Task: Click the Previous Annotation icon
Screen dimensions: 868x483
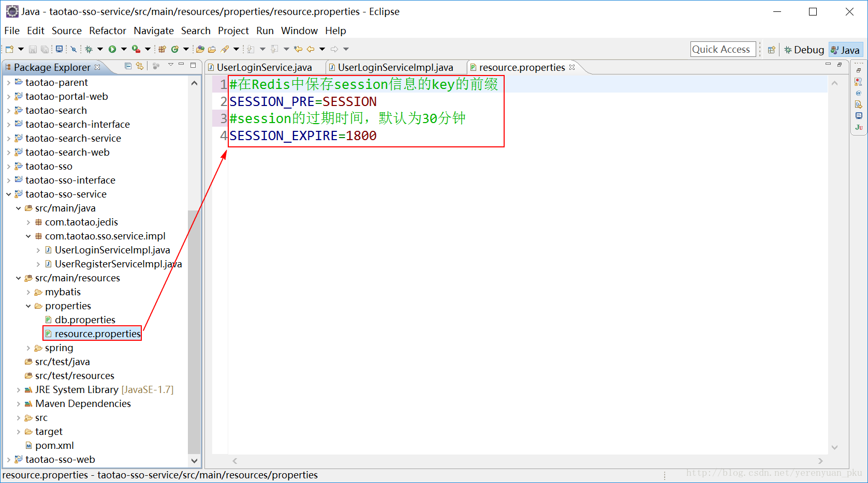Action: pyautogui.click(x=275, y=49)
